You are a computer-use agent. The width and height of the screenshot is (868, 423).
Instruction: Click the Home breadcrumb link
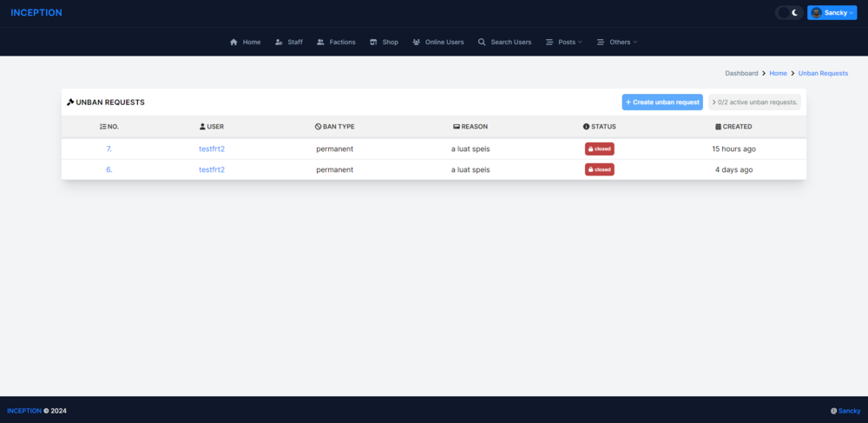pos(778,73)
